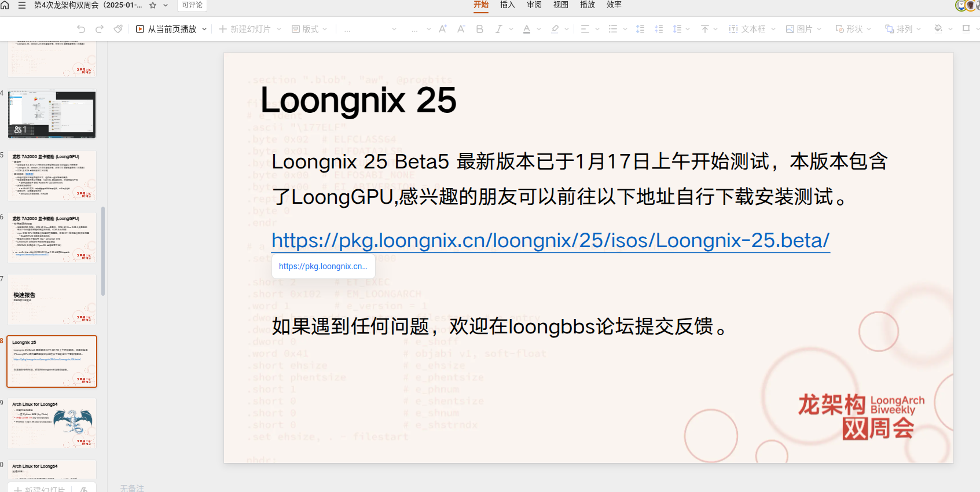Toggle bold formatting
Image resolution: width=980 pixels, height=492 pixels.
pos(480,29)
